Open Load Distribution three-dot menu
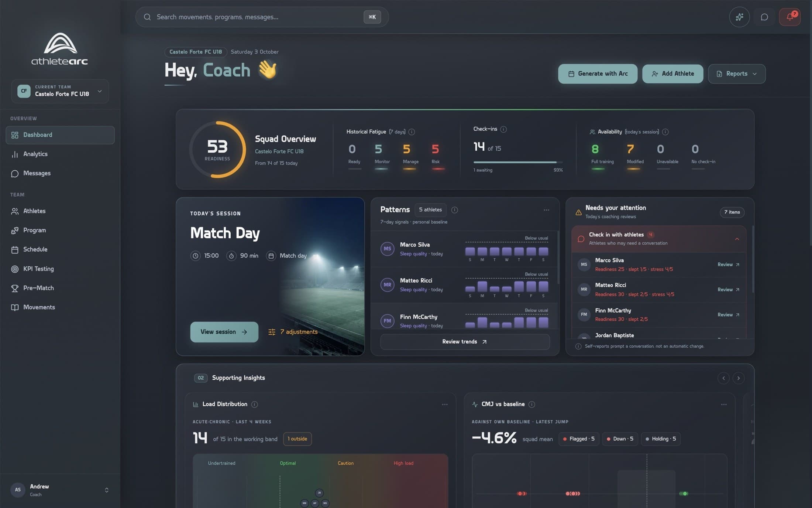This screenshot has height=508, width=812. click(445, 405)
